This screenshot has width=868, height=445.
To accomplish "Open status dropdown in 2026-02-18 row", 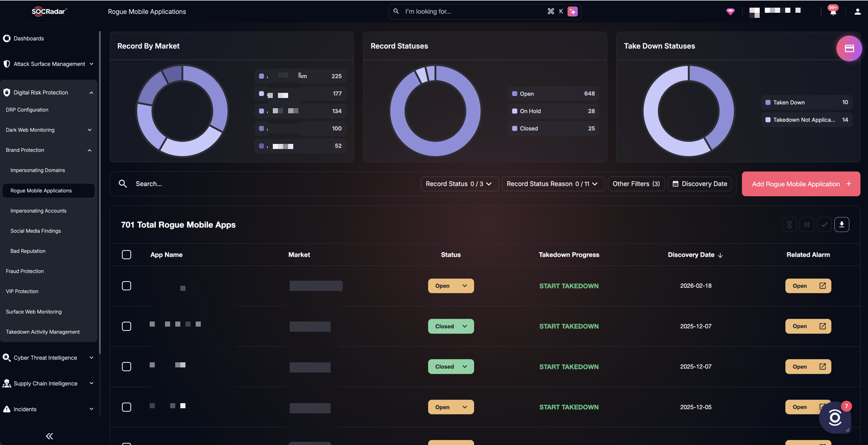I will coord(451,286).
